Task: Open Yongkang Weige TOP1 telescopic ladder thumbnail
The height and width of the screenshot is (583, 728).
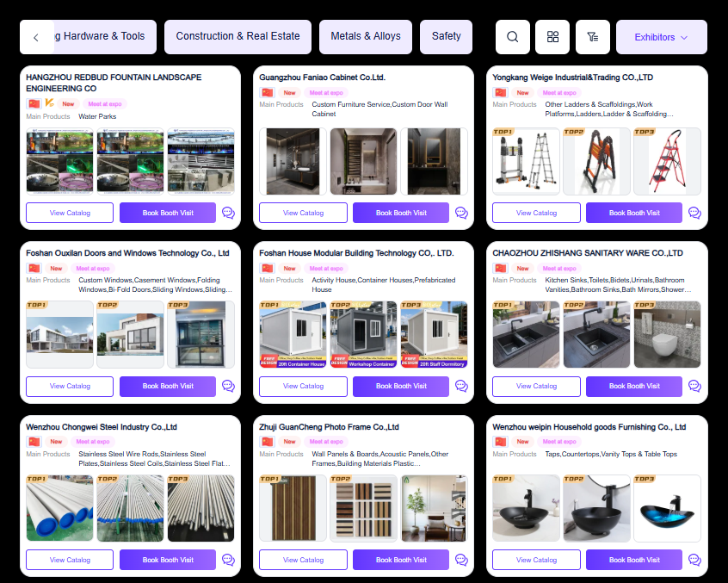Action: [x=526, y=161]
